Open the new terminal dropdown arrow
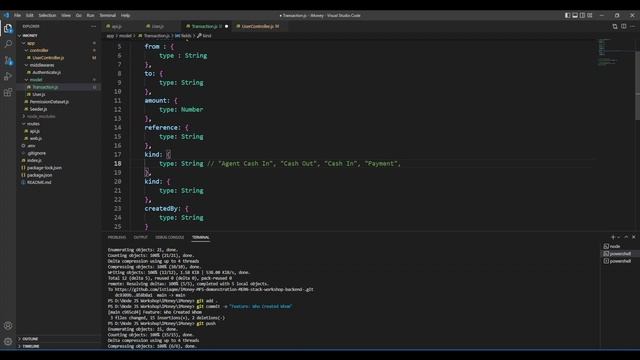The image size is (640, 360). pyautogui.click(x=619, y=237)
